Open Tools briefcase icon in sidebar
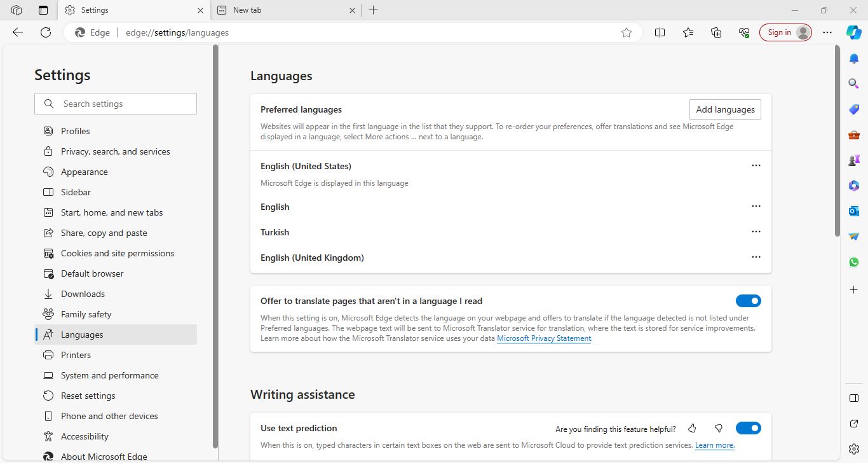 (854, 135)
